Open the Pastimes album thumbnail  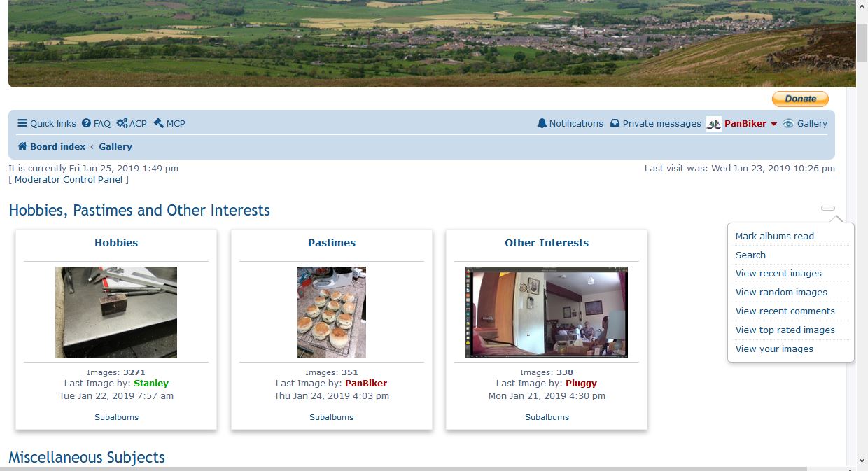pyautogui.click(x=332, y=312)
